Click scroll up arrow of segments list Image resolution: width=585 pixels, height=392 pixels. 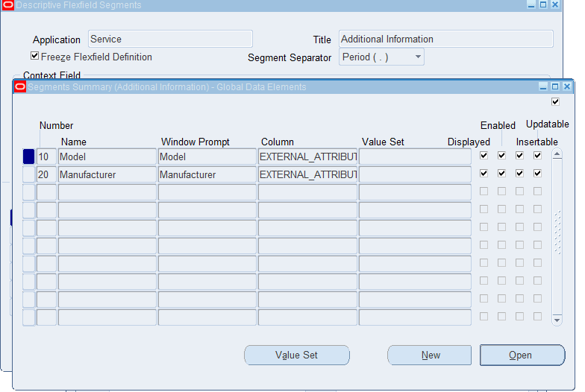[x=557, y=155]
